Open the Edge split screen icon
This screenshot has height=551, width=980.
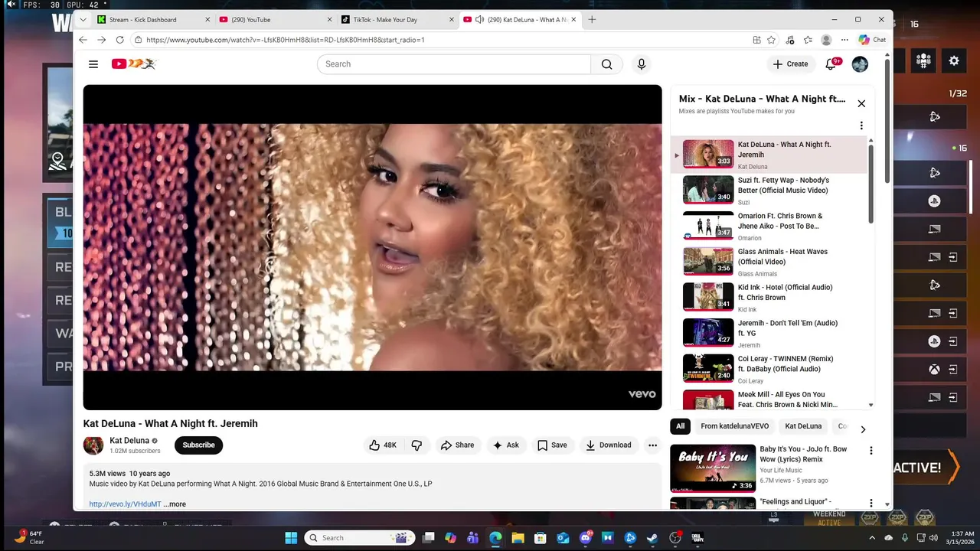pyautogui.click(x=756, y=40)
